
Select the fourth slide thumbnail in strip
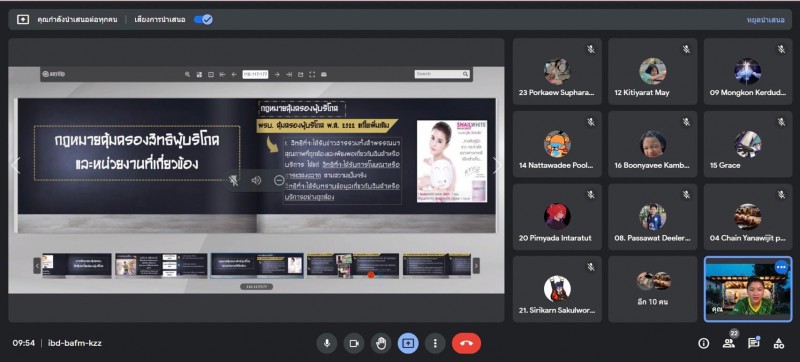(x=353, y=265)
